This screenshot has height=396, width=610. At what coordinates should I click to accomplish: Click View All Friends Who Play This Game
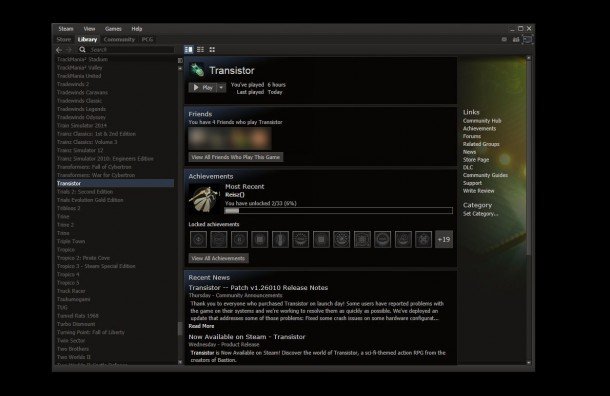(236, 157)
